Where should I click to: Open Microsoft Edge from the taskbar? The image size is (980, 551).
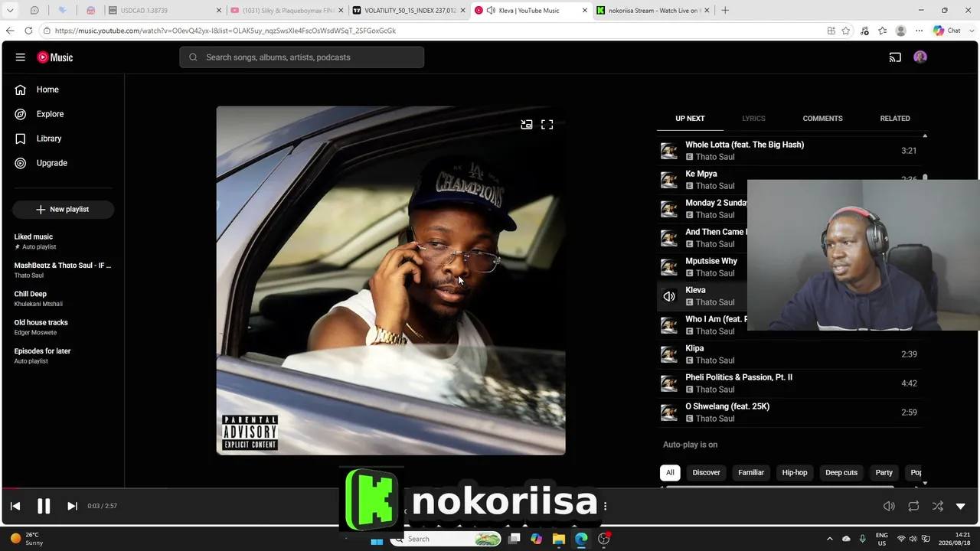pos(581,539)
